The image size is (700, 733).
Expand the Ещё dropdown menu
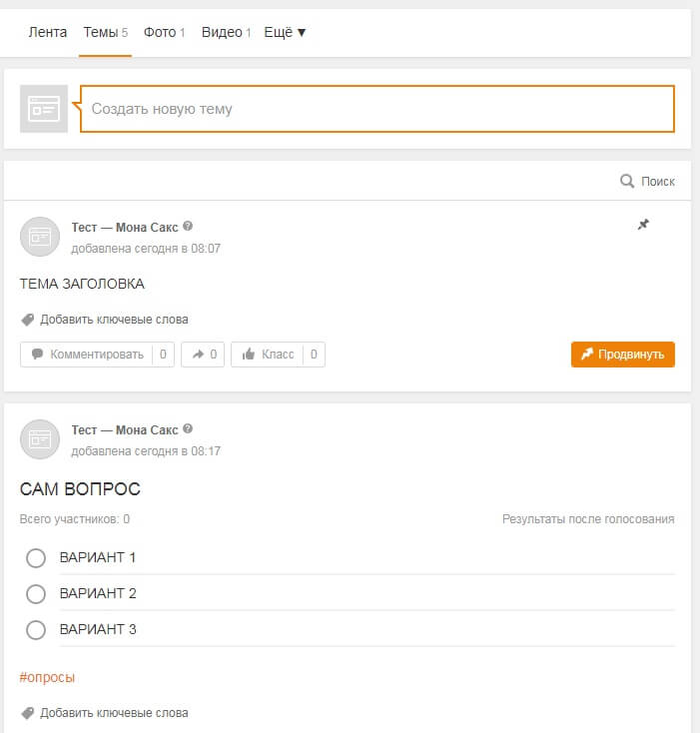[285, 32]
